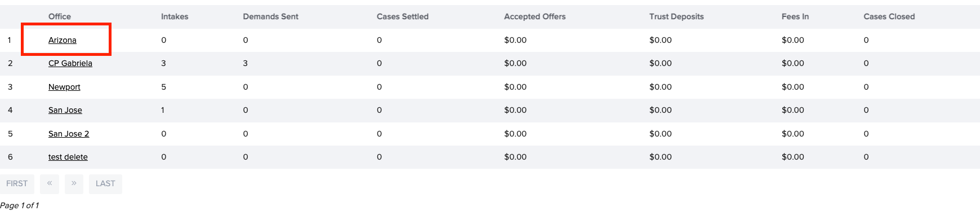Open the San Jose 2 office link
Image resolution: width=980 pixels, height=215 pixels.
[69, 134]
